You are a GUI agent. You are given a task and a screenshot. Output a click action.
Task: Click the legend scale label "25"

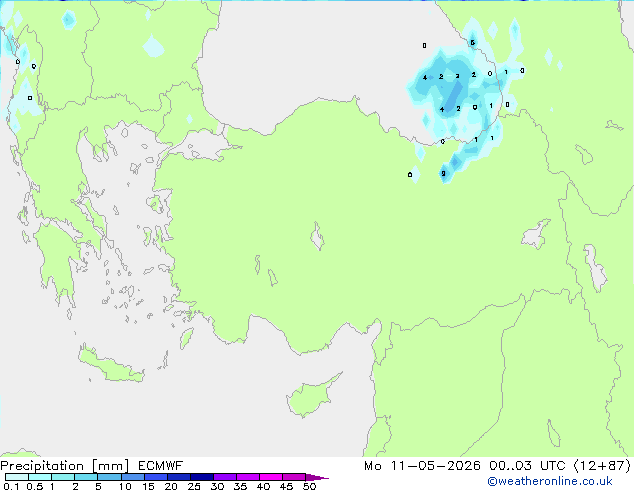194,486
